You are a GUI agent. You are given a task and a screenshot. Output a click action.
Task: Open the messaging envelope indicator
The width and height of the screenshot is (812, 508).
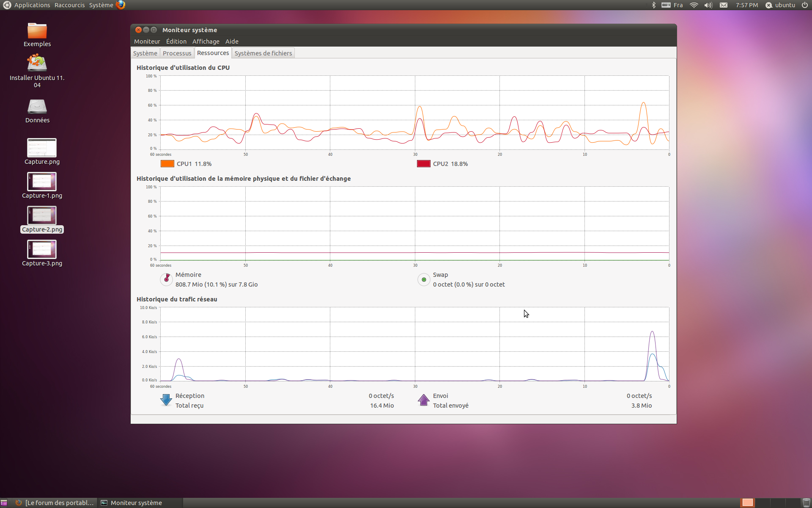coord(724,5)
